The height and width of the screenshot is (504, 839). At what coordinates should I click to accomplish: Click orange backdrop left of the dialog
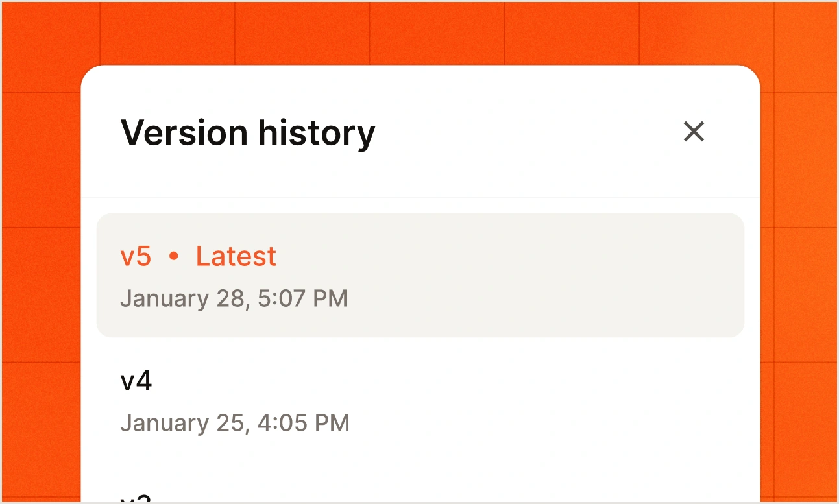(40, 292)
